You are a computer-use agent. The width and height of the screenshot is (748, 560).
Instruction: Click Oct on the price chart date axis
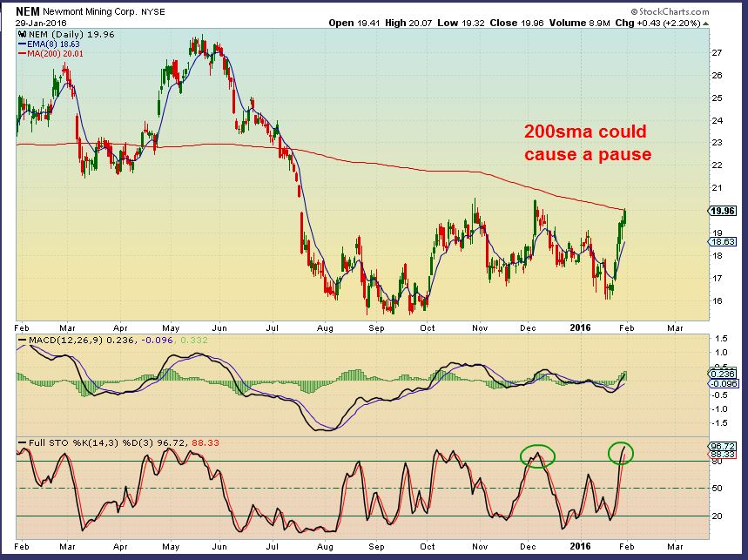[428, 328]
